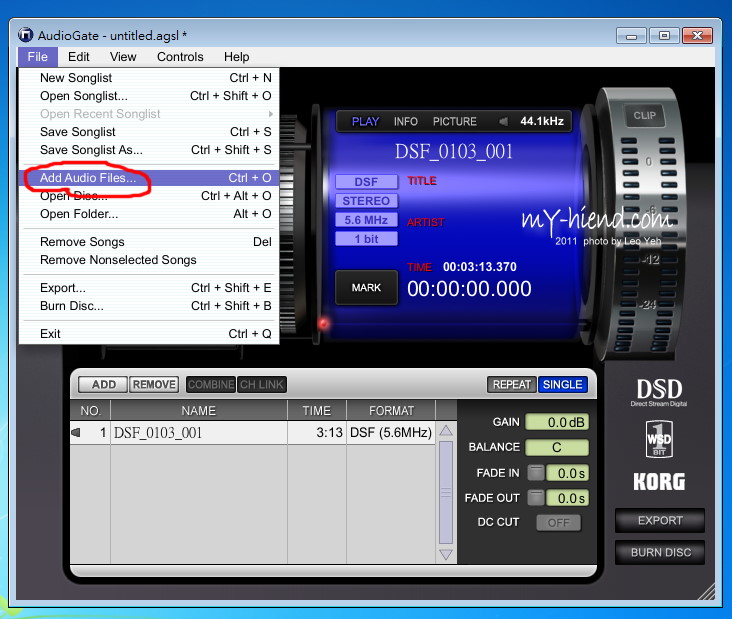Click the red playback position marker
This screenshot has width=732, height=619.
[323, 323]
